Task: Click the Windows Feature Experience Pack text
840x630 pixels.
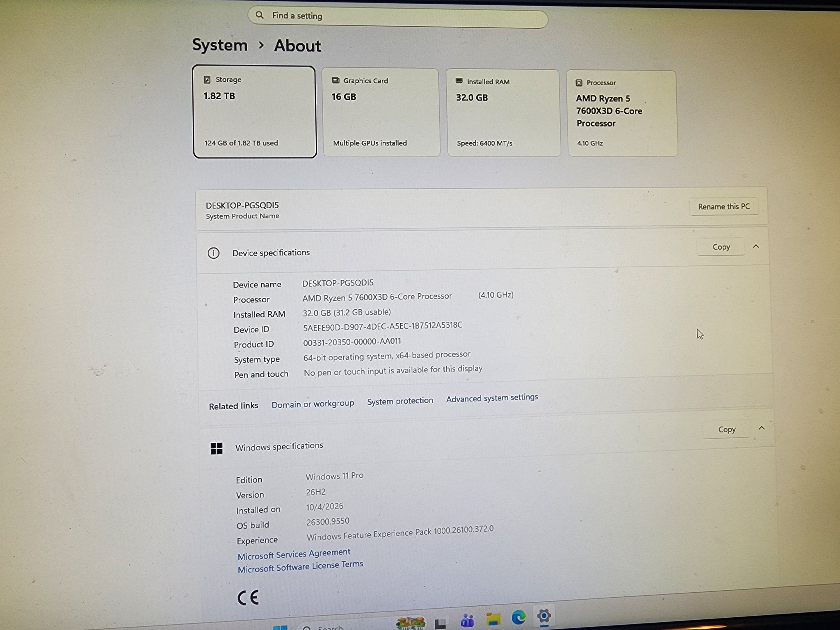Action: 400,533
